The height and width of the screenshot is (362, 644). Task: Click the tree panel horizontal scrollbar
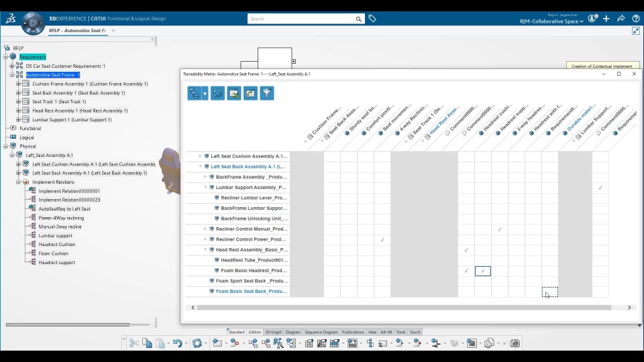[68, 324]
